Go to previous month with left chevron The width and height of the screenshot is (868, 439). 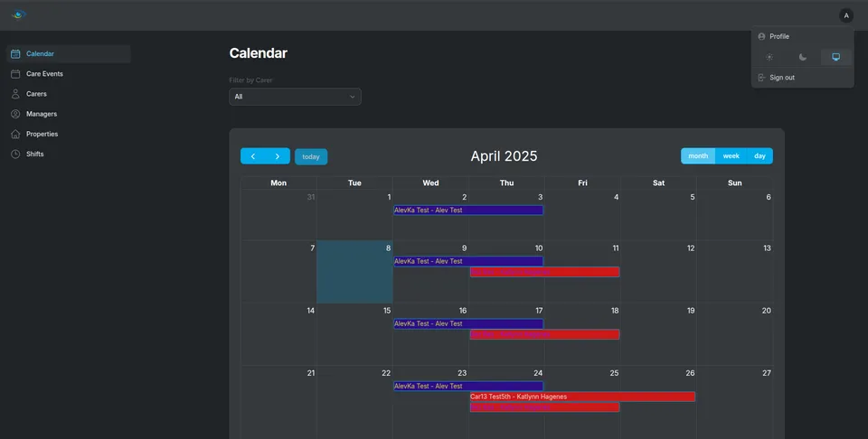pyautogui.click(x=253, y=156)
